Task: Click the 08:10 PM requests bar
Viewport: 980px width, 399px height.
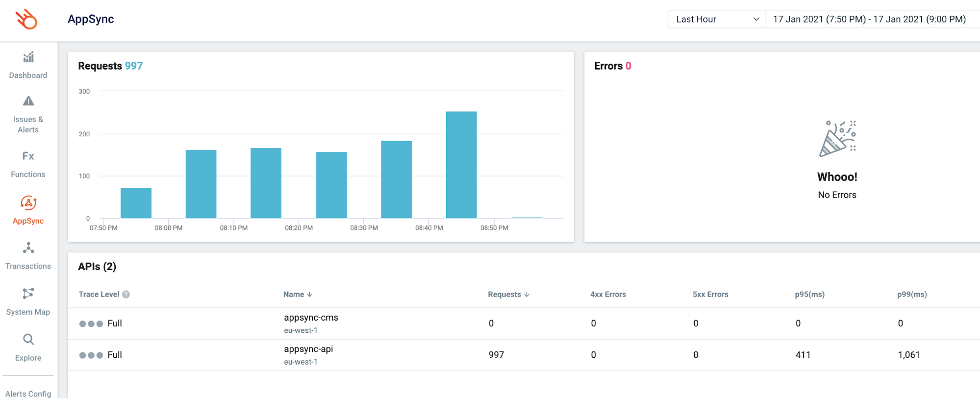Action: [x=266, y=183]
